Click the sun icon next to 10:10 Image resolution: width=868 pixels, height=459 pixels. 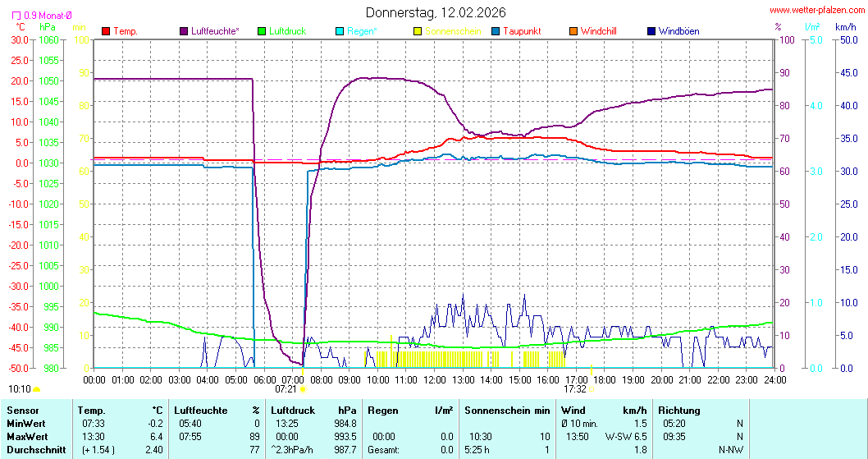(37, 389)
